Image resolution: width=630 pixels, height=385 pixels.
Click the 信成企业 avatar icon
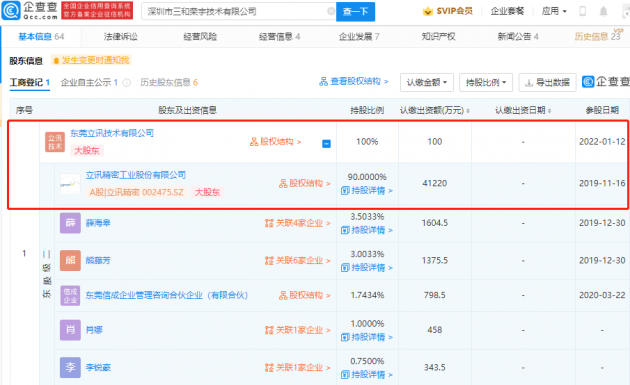[70, 295]
